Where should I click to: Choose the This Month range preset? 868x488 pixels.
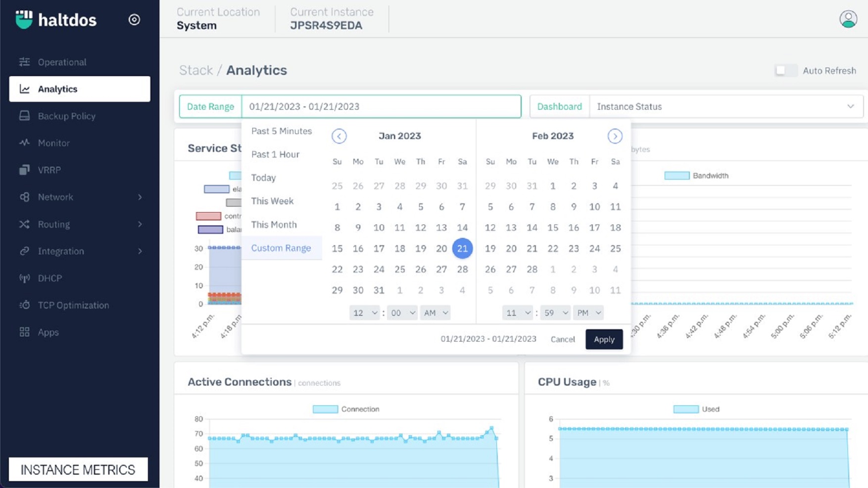[x=274, y=224]
